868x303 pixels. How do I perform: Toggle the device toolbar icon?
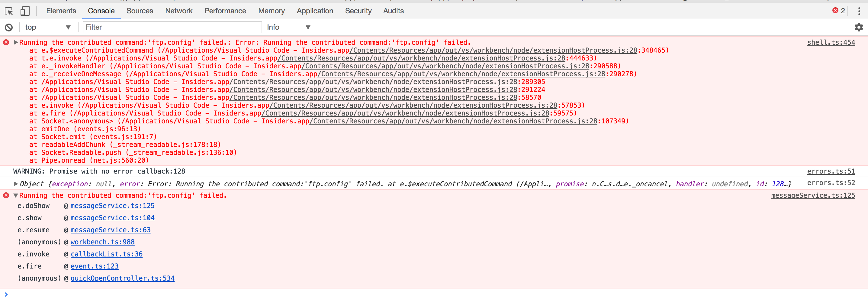point(25,11)
